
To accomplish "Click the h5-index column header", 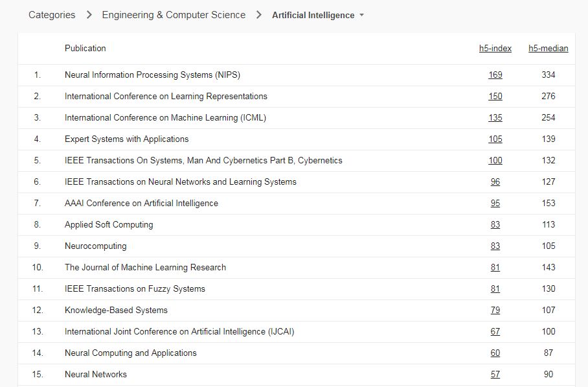I will [495, 49].
